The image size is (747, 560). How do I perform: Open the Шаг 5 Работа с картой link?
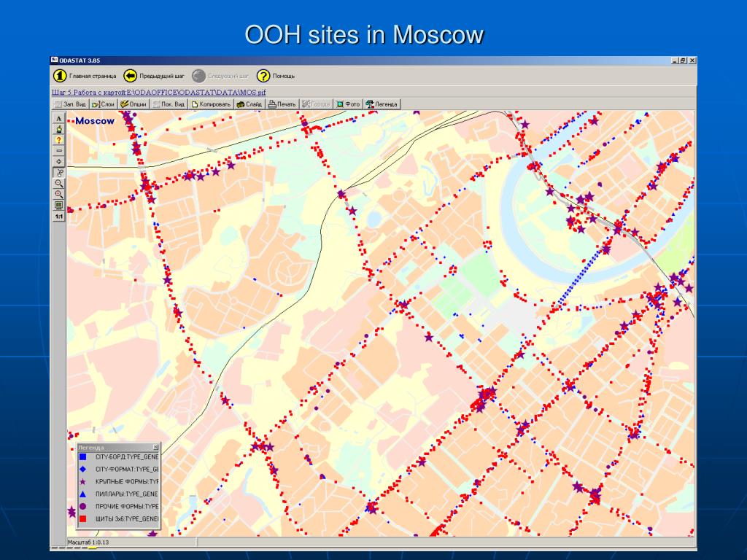click(158, 92)
